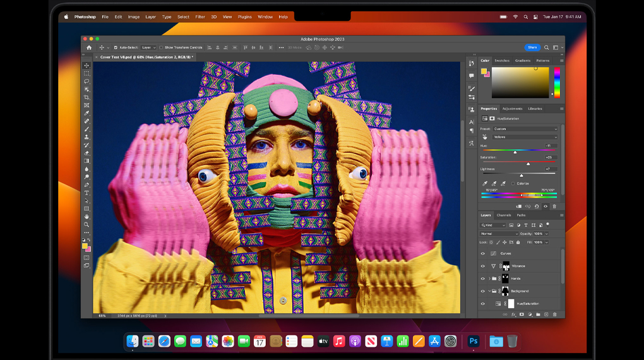Delete layer using the Layers trash icon
The width and height of the screenshot is (644, 360).
tap(555, 314)
